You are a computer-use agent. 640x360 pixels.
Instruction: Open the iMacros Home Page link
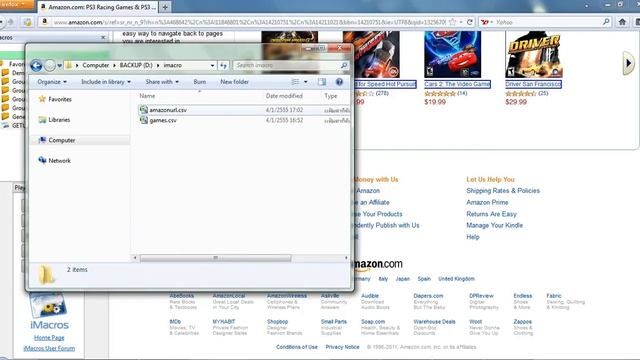tap(49, 338)
